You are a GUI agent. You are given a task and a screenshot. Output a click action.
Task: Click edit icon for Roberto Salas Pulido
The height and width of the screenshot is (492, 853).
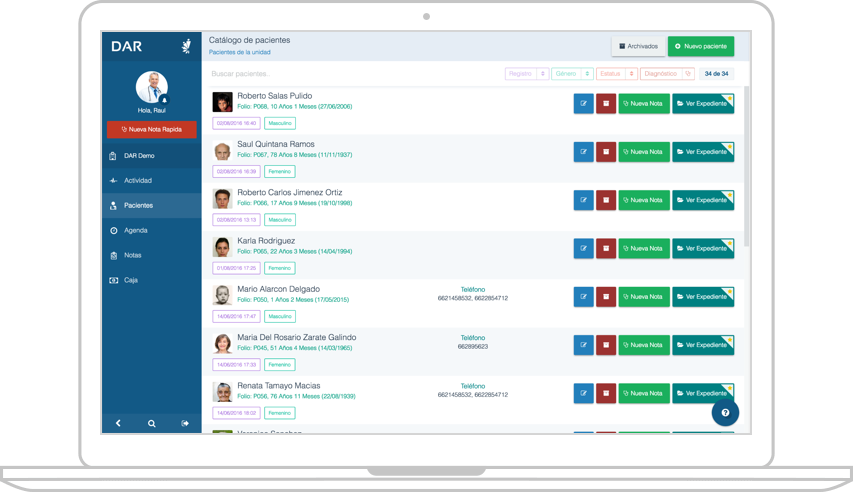tap(583, 104)
